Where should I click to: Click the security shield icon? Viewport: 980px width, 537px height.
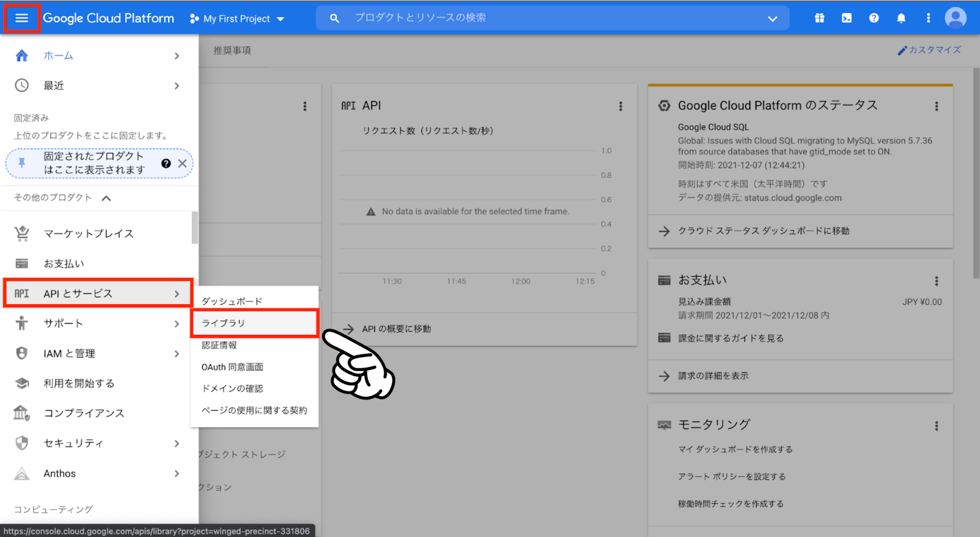(22, 443)
